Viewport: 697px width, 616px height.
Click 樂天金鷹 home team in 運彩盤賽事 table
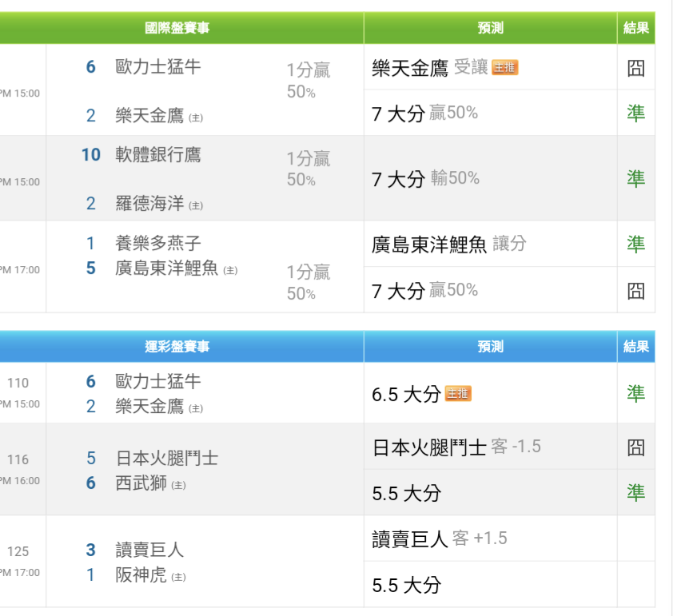pos(149,406)
